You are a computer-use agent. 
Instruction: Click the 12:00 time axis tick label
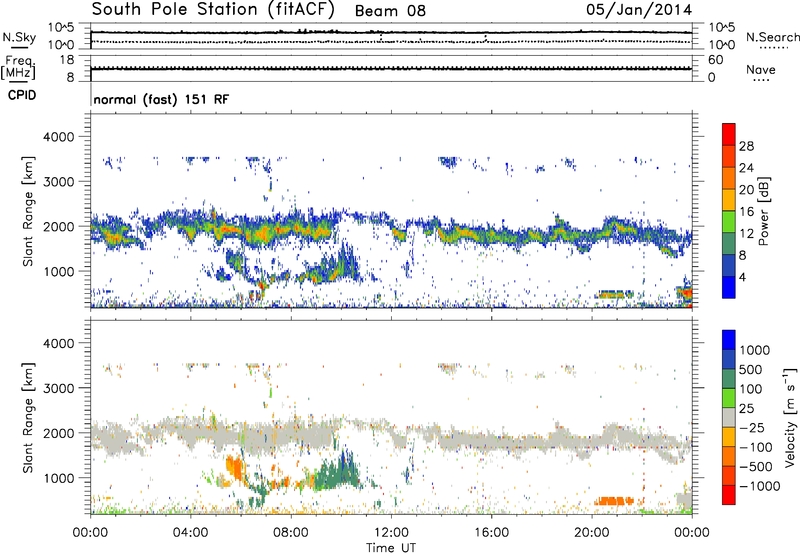[391, 533]
